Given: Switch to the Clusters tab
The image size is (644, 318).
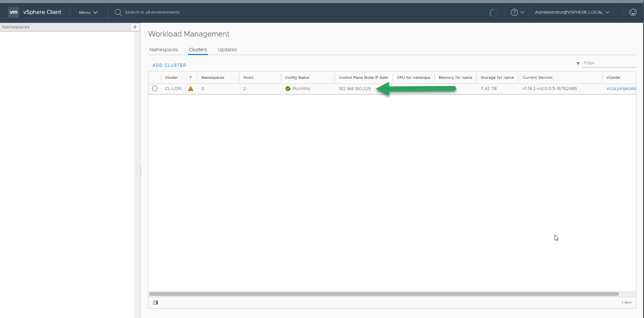Looking at the screenshot, I should (198, 50).
